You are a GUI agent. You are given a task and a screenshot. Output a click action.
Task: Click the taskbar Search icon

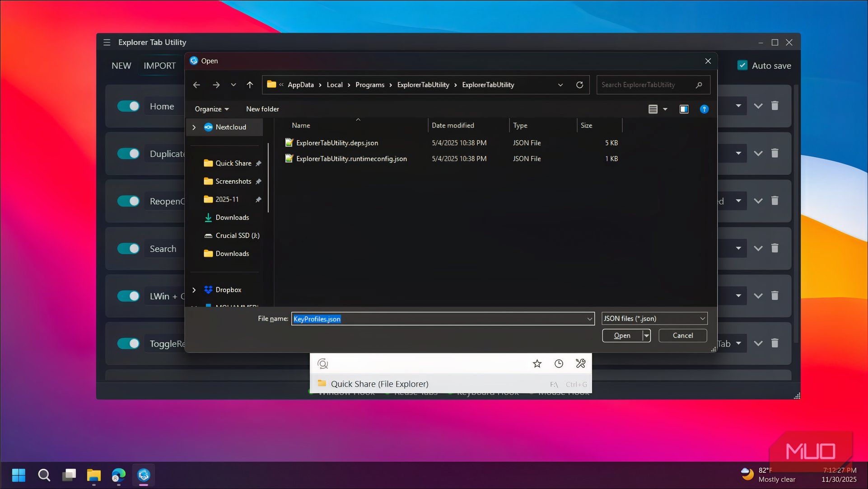click(44, 475)
